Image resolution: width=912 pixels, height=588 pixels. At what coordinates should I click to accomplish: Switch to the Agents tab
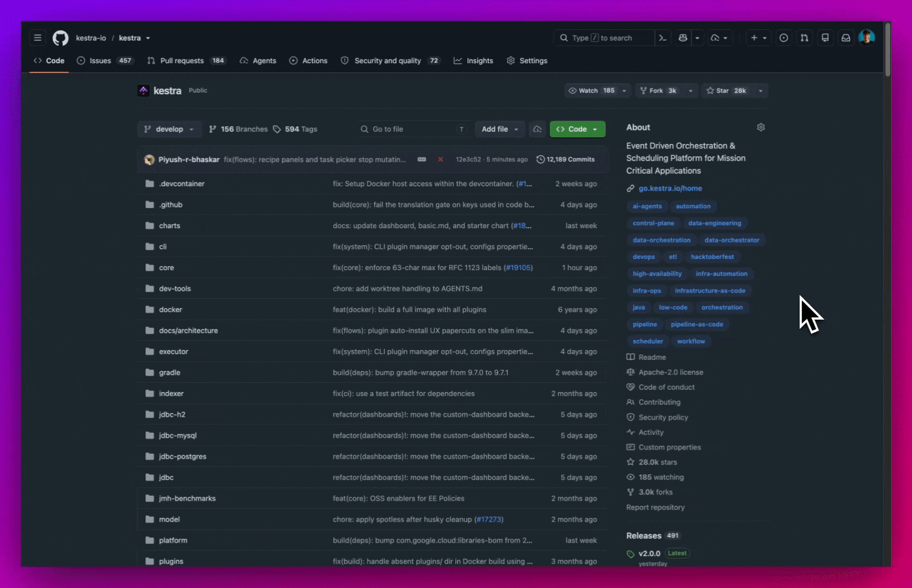click(258, 60)
